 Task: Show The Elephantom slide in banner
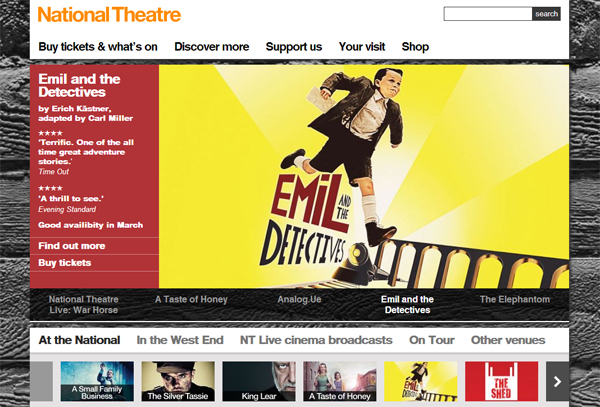pyautogui.click(x=515, y=300)
